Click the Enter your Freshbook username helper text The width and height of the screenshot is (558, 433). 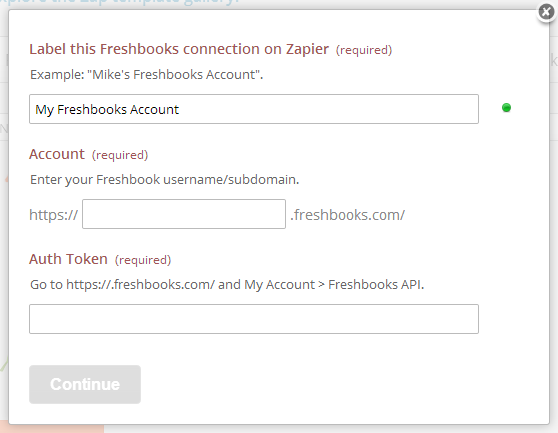[164, 179]
